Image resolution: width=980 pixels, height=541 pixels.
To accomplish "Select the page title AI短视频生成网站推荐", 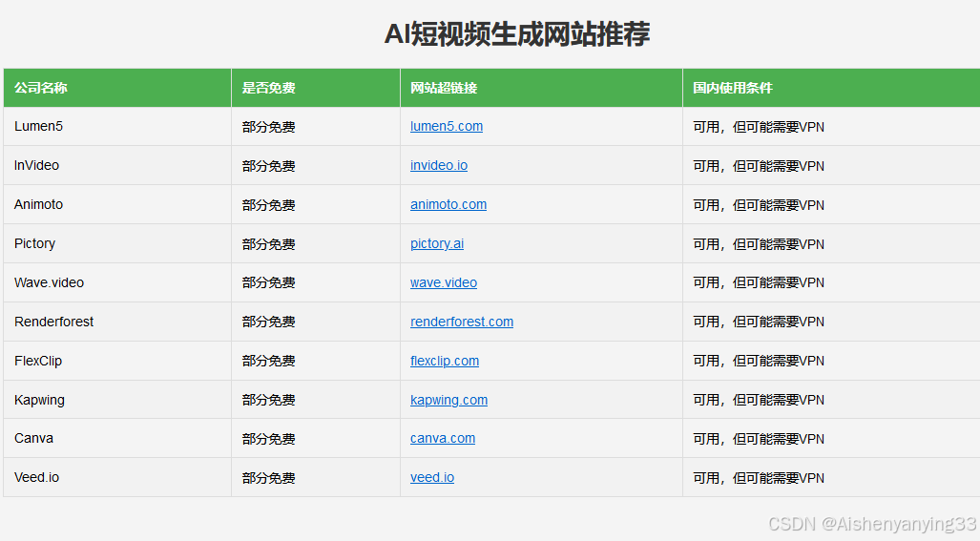I will click(517, 33).
